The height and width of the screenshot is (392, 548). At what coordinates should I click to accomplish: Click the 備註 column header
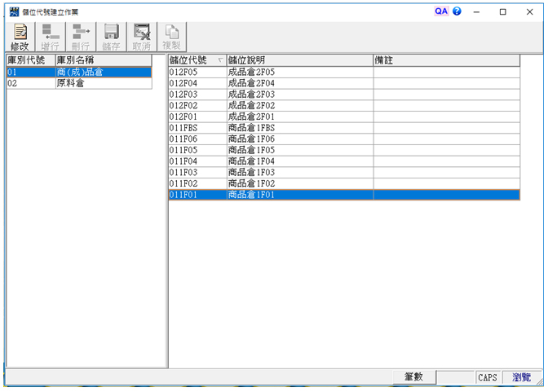(445, 61)
